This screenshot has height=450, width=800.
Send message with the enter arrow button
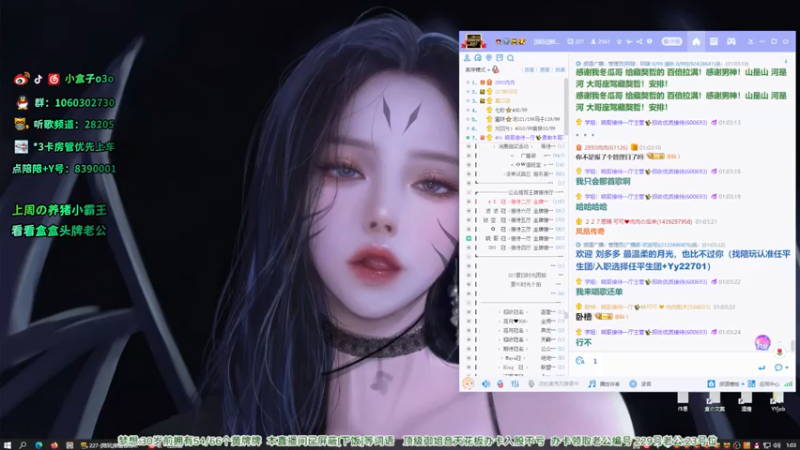[x=762, y=367]
